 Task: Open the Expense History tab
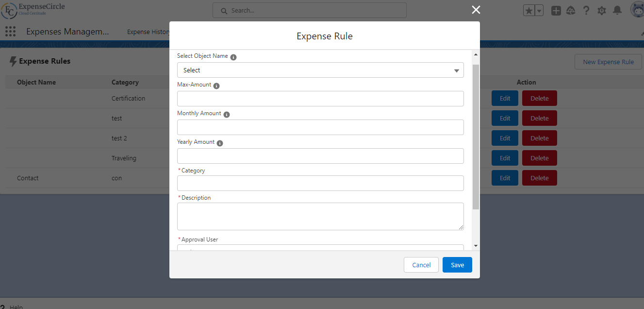pos(148,32)
